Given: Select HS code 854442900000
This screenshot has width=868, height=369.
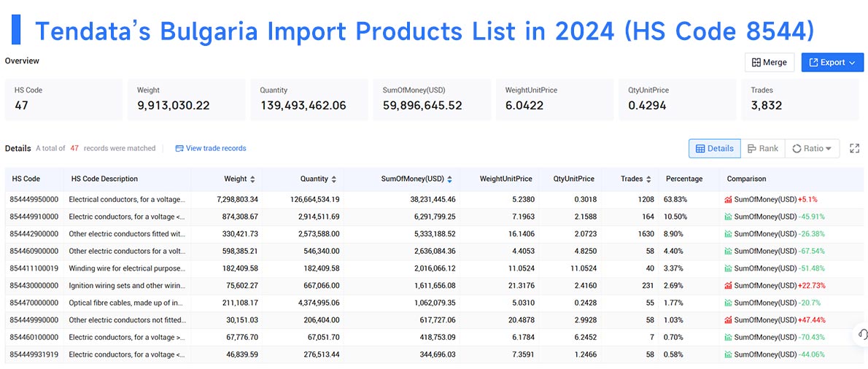Looking at the screenshot, I should [x=34, y=233].
